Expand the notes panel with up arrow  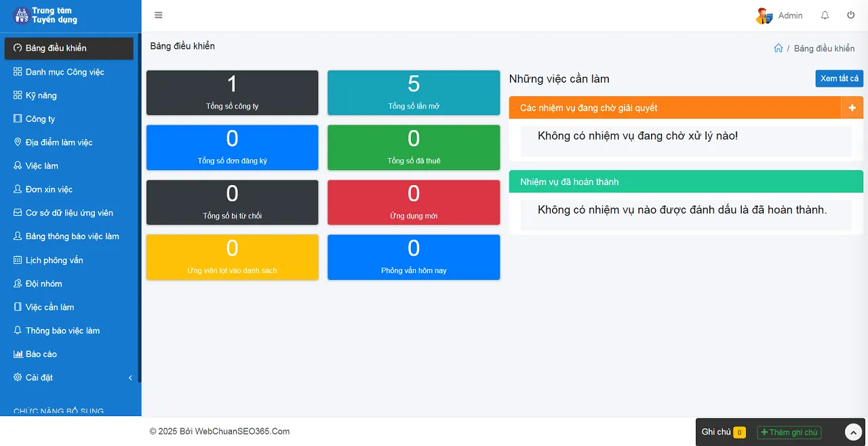click(852, 432)
